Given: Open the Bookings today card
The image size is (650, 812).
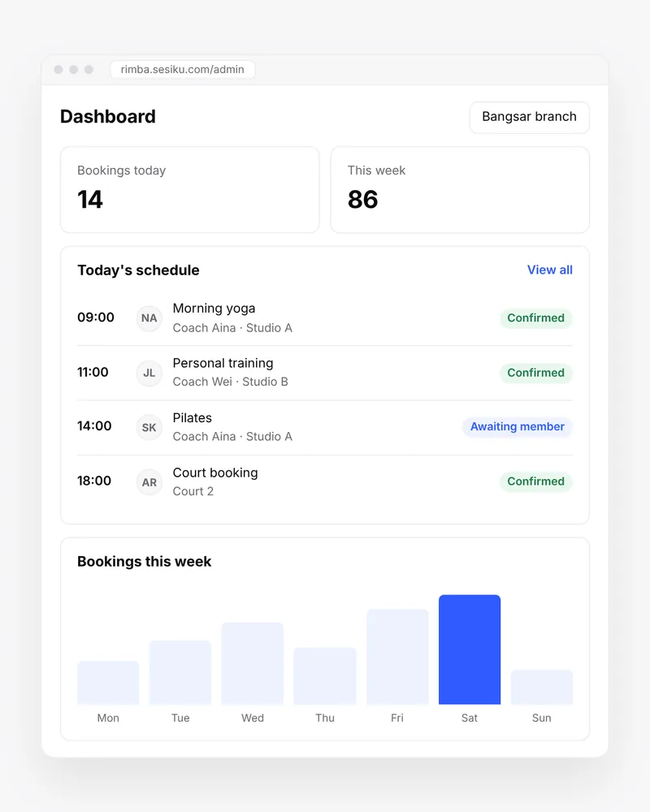Looking at the screenshot, I should coord(189,189).
